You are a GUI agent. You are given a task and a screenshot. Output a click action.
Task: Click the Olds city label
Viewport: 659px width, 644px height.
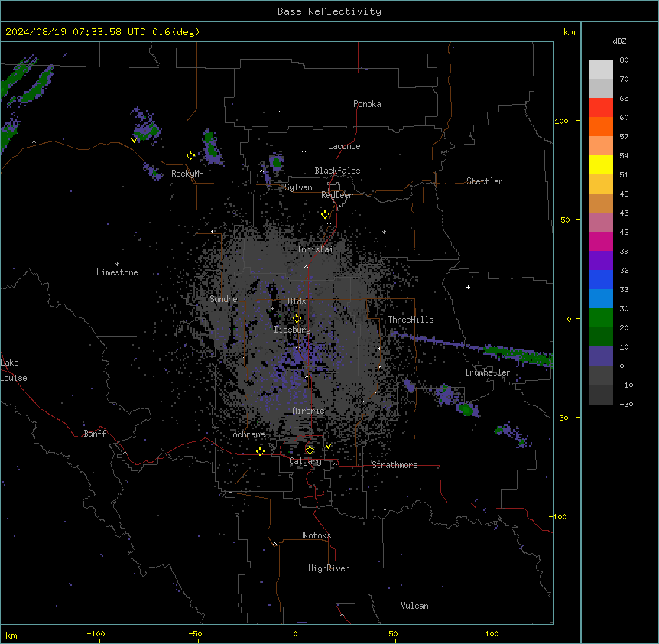(297, 301)
